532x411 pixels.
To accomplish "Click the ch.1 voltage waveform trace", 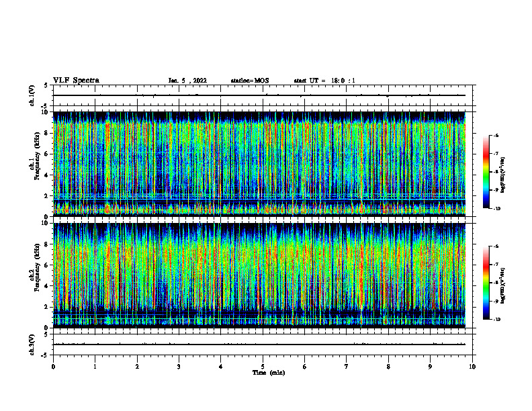I will point(259,95).
